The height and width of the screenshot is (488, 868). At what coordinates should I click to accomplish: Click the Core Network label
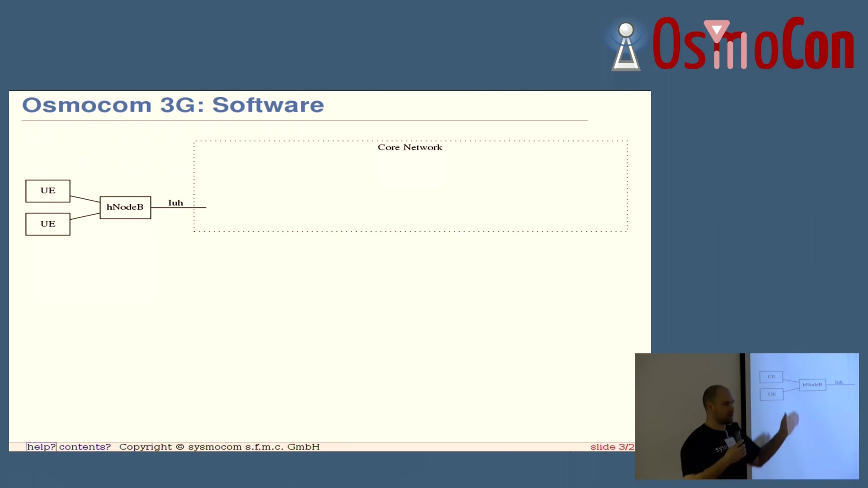click(410, 147)
